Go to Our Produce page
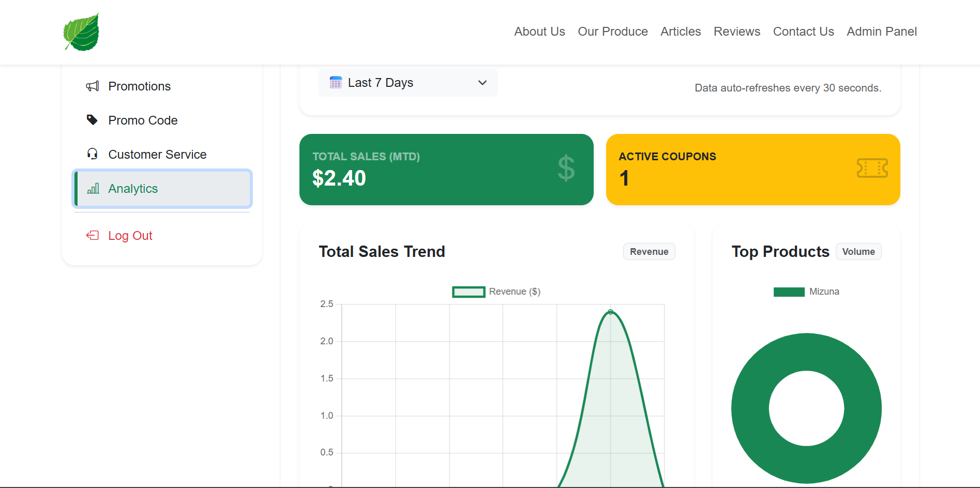This screenshot has width=980, height=488. [x=613, y=32]
